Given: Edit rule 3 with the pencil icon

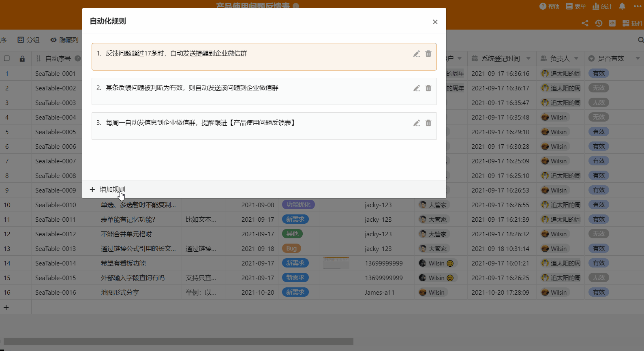Looking at the screenshot, I should point(416,123).
